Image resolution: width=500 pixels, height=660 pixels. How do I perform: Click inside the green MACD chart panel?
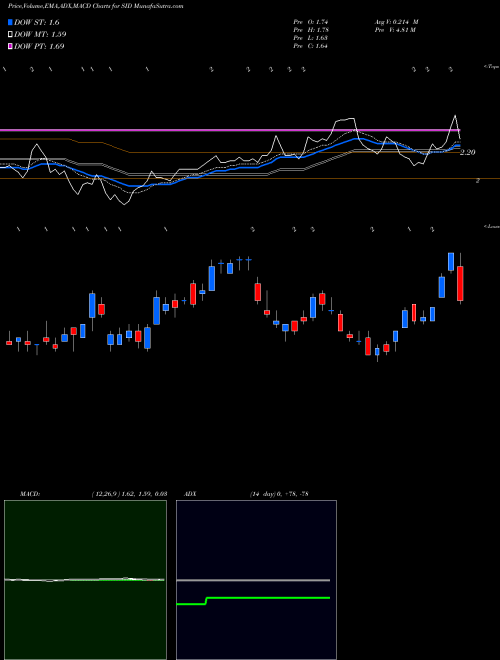pyautogui.click(x=85, y=580)
